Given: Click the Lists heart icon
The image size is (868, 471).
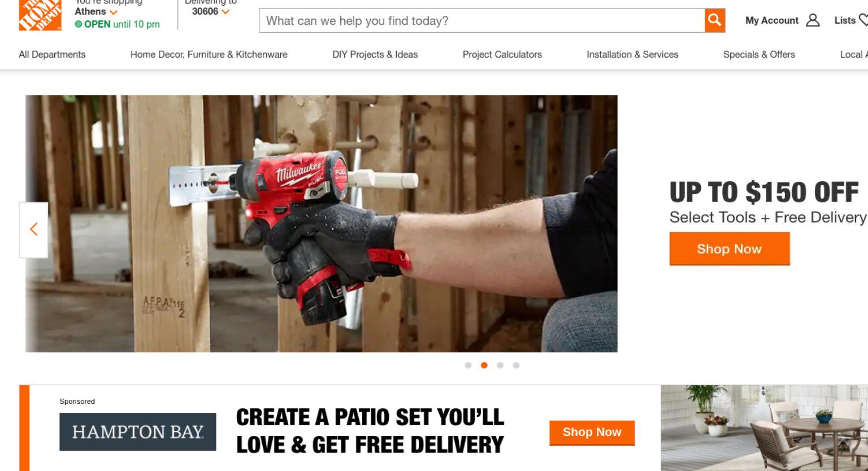Looking at the screenshot, I should point(863,20).
